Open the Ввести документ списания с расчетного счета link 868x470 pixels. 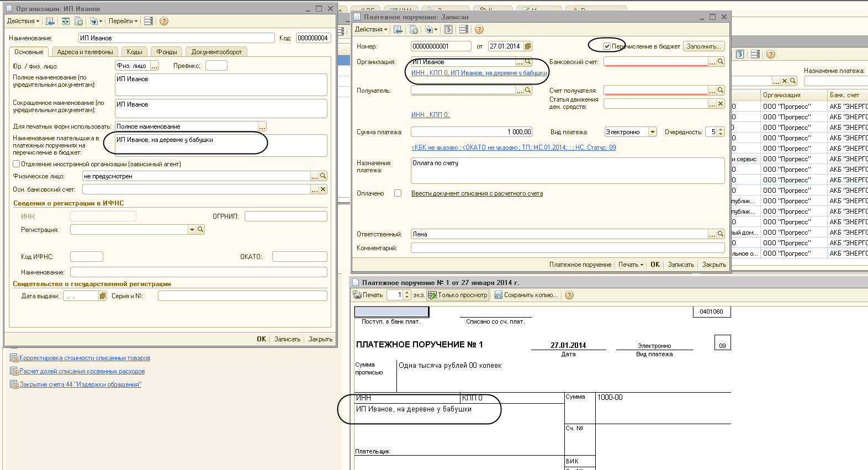pos(477,193)
